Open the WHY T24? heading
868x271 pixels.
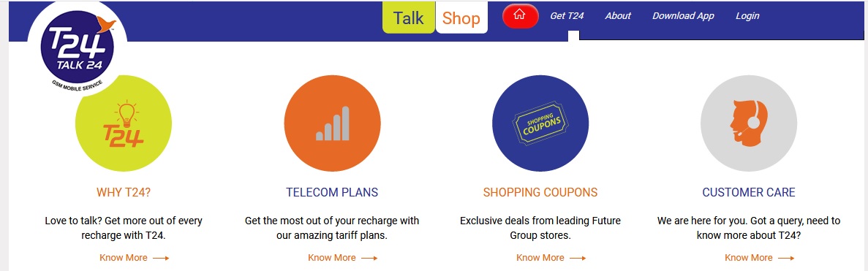point(124,192)
